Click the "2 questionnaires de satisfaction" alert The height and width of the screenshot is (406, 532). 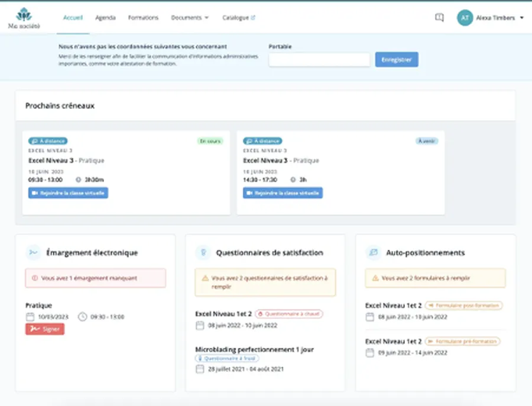(x=265, y=282)
